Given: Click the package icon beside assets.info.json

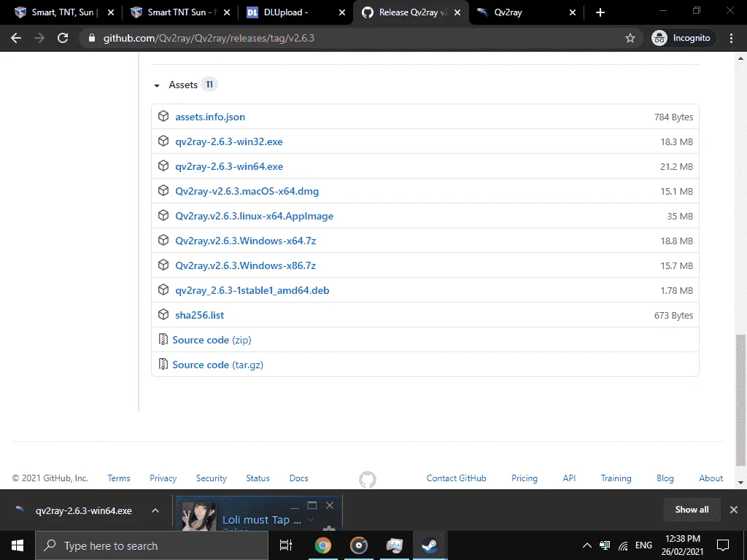Looking at the screenshot, I should [x=163, y=116].
